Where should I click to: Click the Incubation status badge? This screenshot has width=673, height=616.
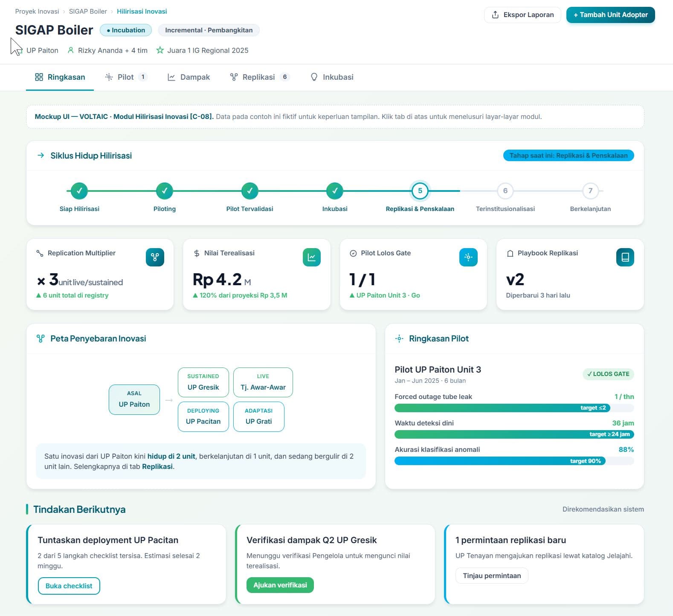click(126, 30)
